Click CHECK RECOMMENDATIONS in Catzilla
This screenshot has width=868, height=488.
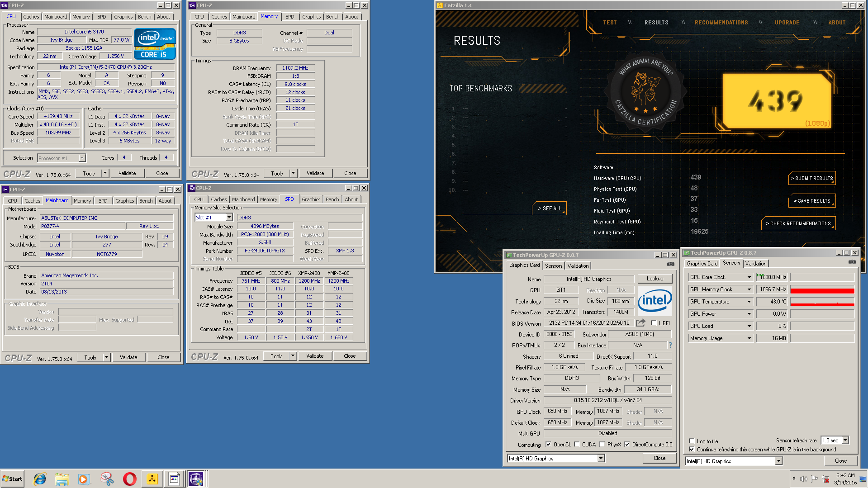click(x=798, y=223)
